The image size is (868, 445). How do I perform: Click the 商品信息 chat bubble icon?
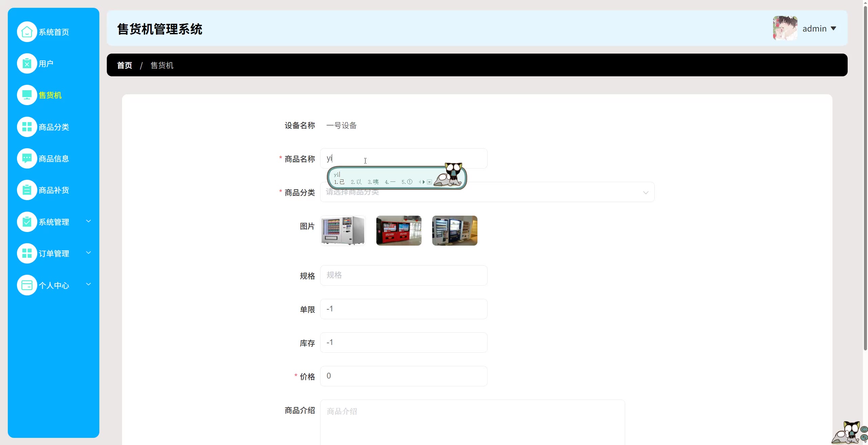click(27, 158)
